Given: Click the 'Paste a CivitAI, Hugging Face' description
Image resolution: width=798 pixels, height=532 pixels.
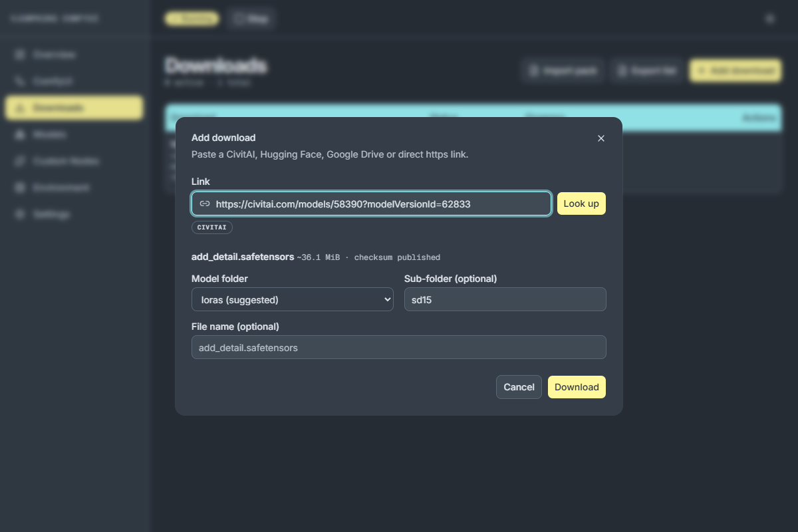Looking at the screenshot, I should click(x=330, y=154).
